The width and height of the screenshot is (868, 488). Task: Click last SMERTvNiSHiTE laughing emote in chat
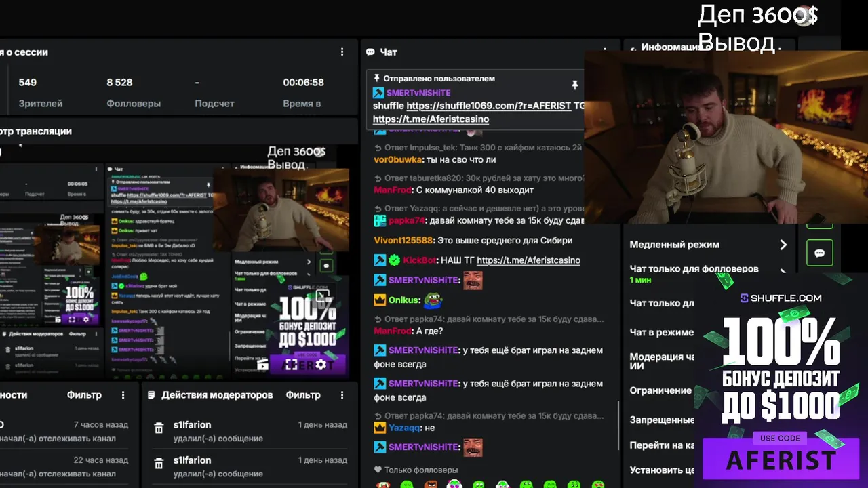coord(473,447)
